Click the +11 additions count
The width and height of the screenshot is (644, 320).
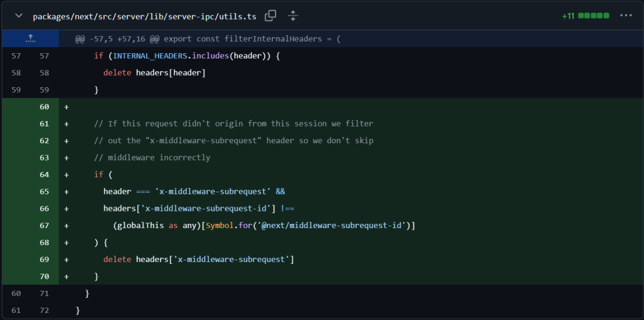coord(568,16)
